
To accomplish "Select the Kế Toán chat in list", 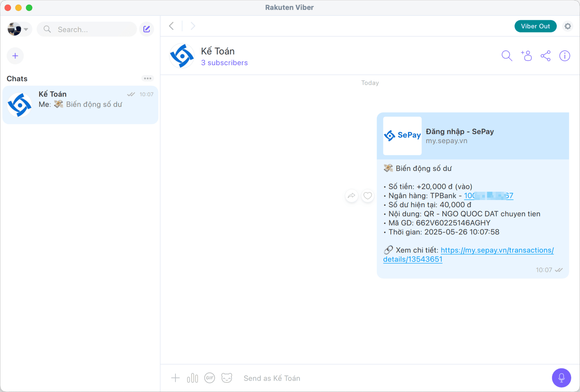I will tap(80, 105).
